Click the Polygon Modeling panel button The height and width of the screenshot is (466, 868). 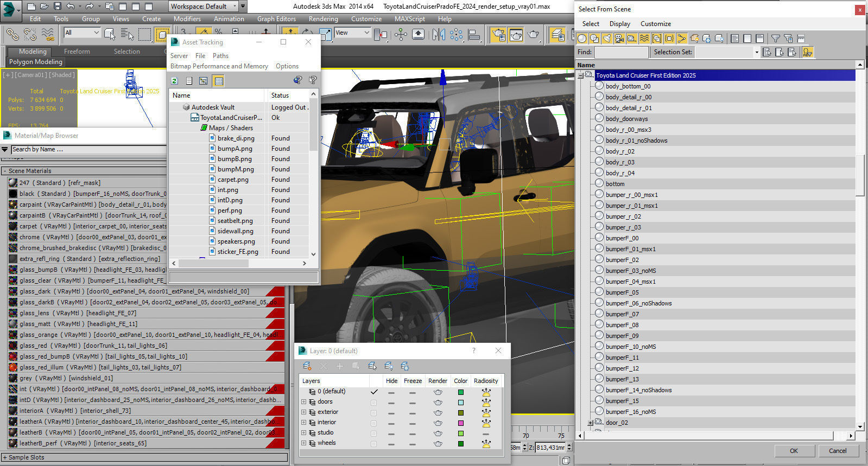36,62
